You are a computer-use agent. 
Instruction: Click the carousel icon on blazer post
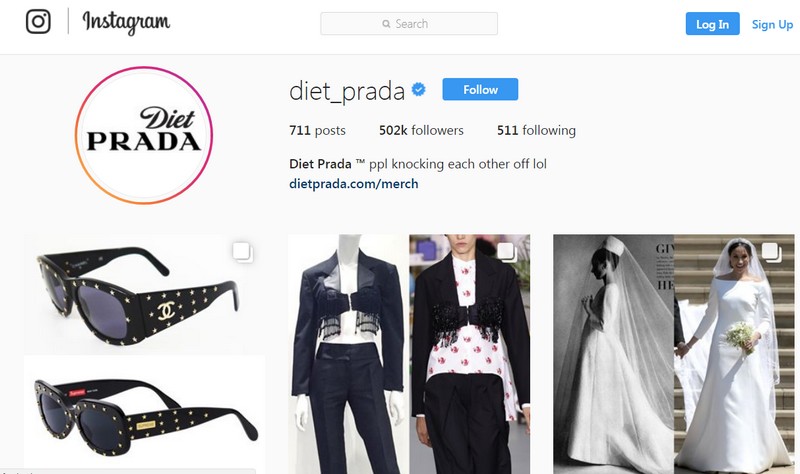507,252
